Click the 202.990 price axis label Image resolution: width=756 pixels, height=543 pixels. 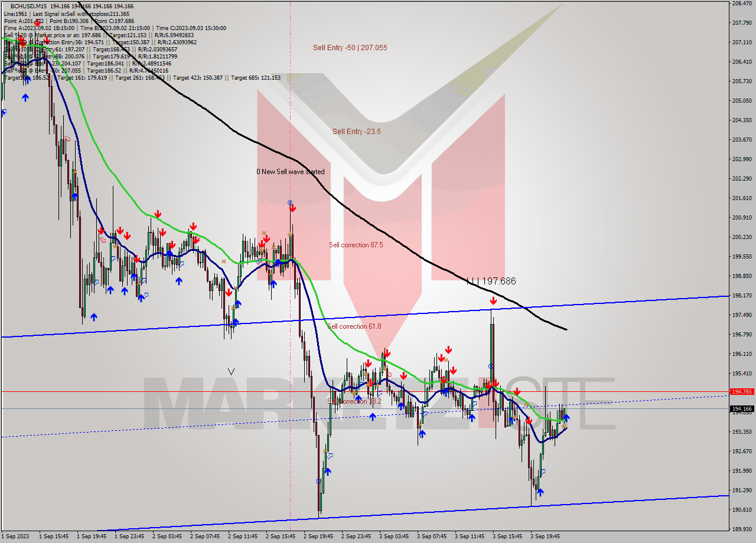(x=741, y=159)
